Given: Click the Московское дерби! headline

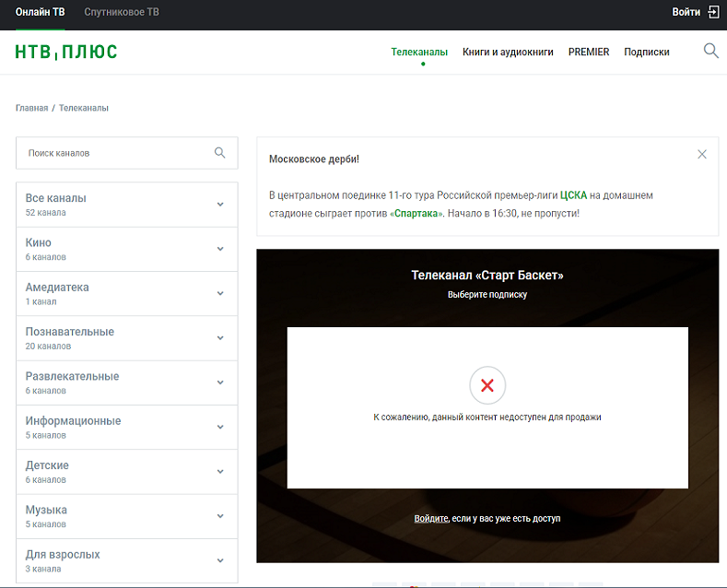Looking at the screenshot, I should click(314, 159).
